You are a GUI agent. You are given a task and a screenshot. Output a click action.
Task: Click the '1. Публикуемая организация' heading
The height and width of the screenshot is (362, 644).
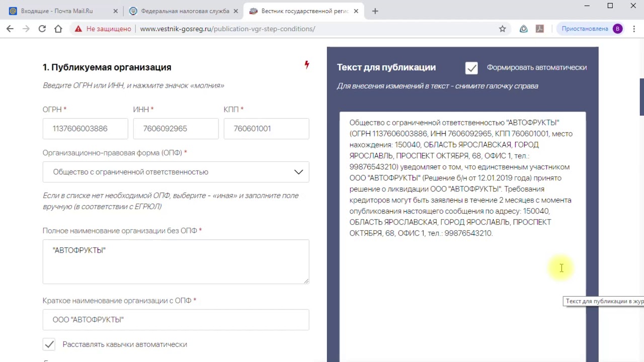107,67
